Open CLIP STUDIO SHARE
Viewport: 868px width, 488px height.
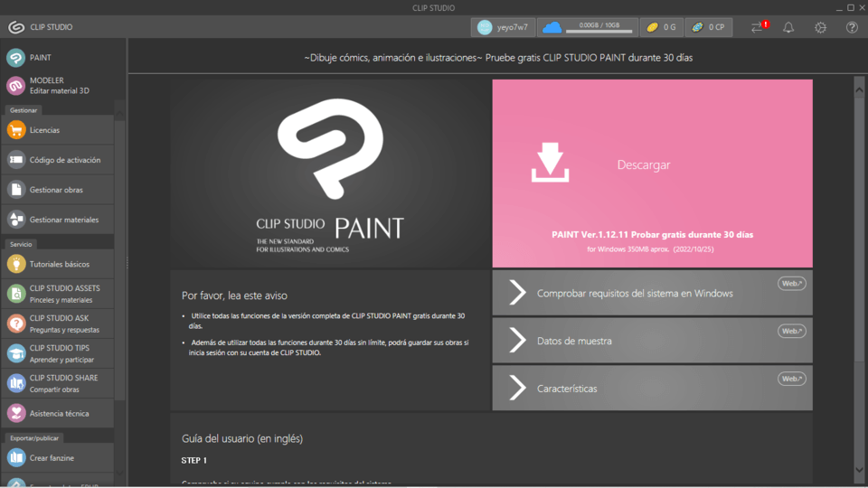tap(58, 383)
